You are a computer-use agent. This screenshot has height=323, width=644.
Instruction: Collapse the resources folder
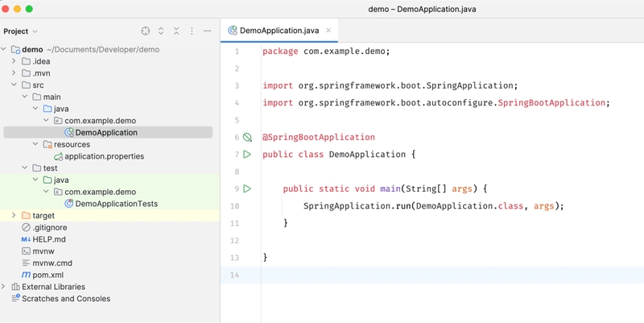tap(35, 145)
